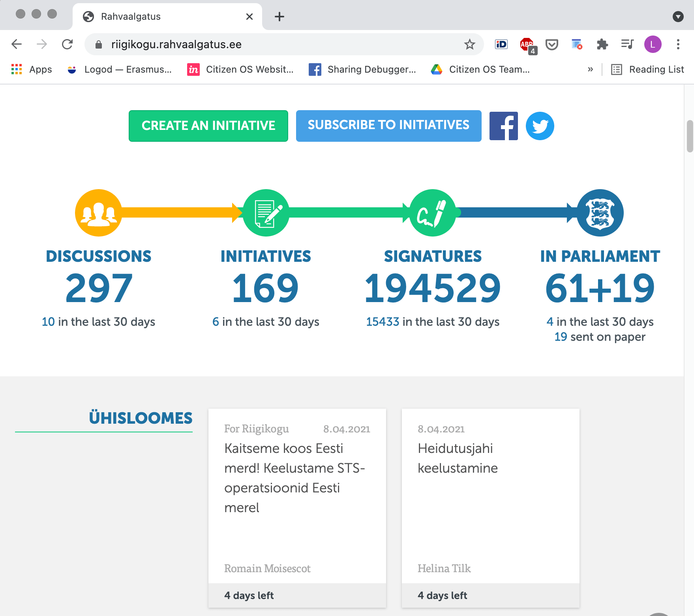Click the Create an Initiative button
The image size is (694, 616).
pos(208,126)
